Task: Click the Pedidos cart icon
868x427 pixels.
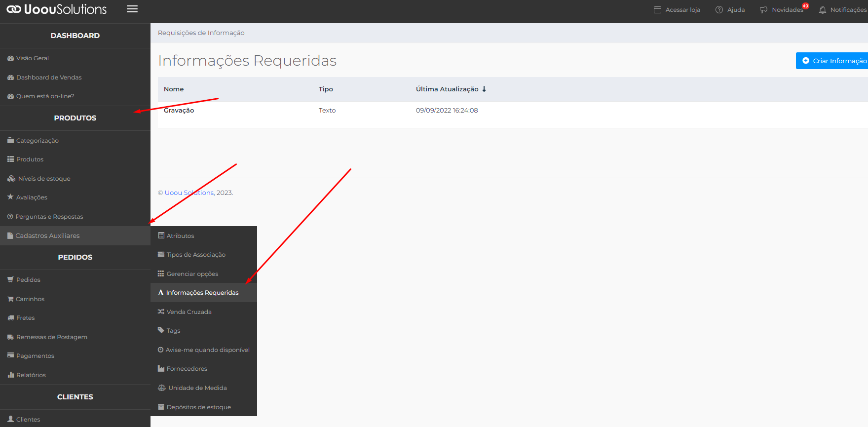Action: coord(10,279)
